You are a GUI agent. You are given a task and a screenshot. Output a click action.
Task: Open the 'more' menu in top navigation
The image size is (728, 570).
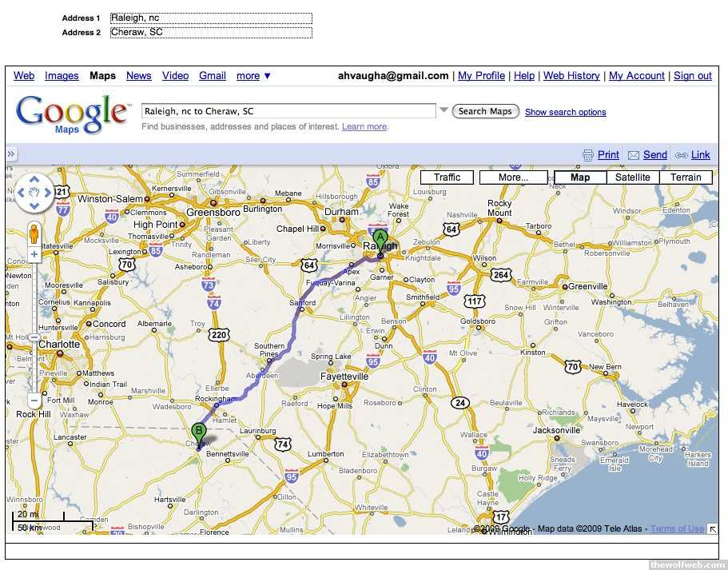tap(253, 76)
